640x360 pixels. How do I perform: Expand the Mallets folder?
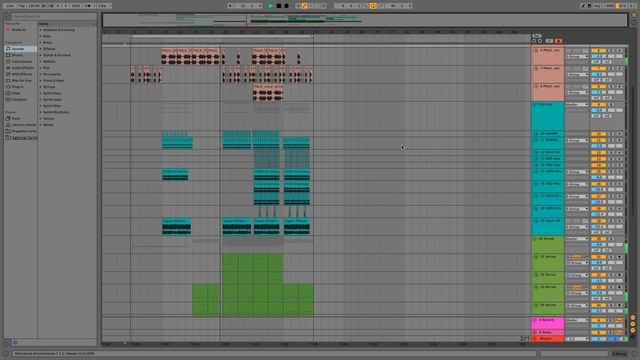tap(41, 61)
